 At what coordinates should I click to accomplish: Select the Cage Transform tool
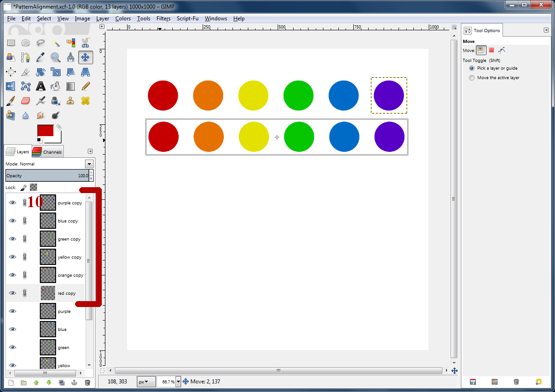[26, 86]
